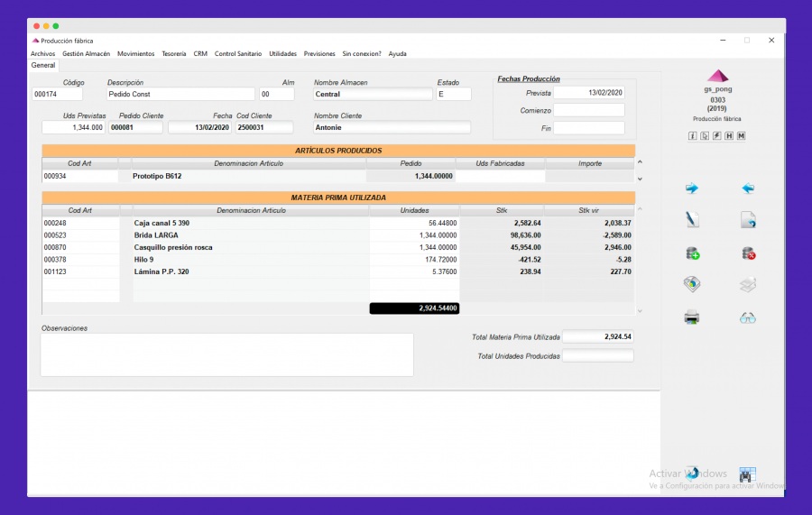Click the pen-on-page edit record icon
This screenshot has width=812, height=515.
click(692, 219)
